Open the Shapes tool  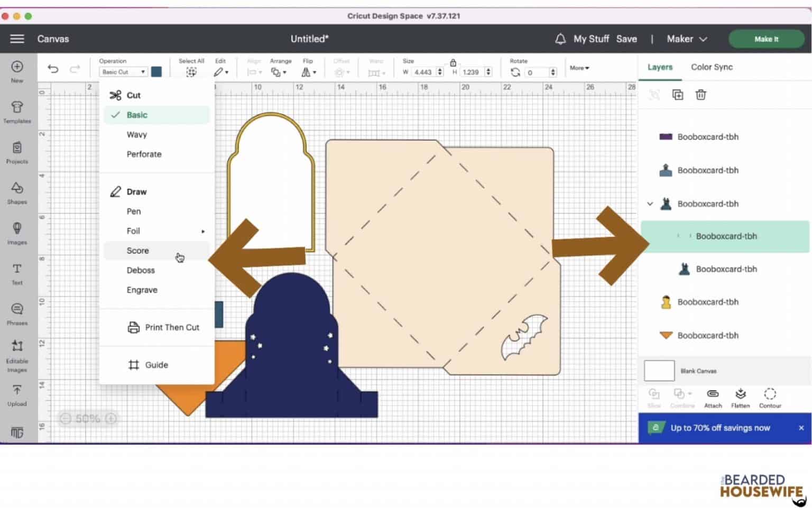[17, 192]
